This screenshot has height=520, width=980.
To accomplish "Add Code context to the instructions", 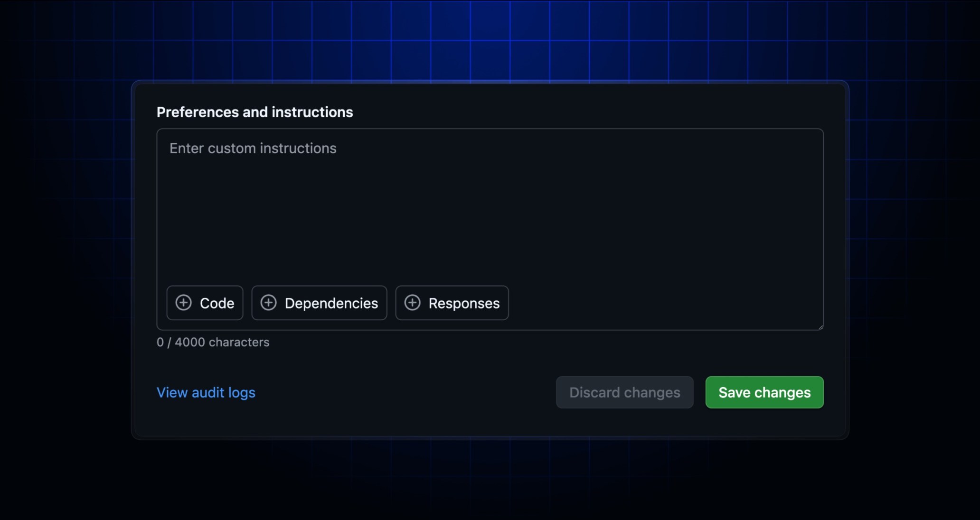I will pyautogui.click(x=205, y=303).
